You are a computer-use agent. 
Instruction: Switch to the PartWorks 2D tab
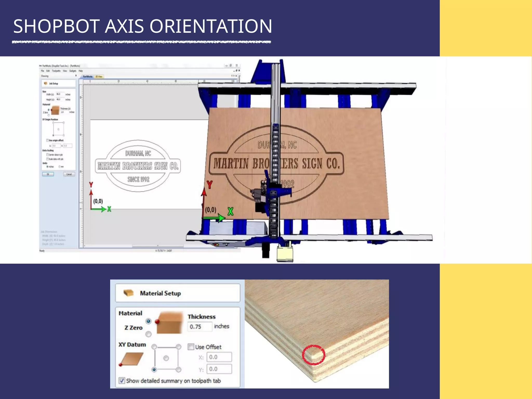(88, 77)
